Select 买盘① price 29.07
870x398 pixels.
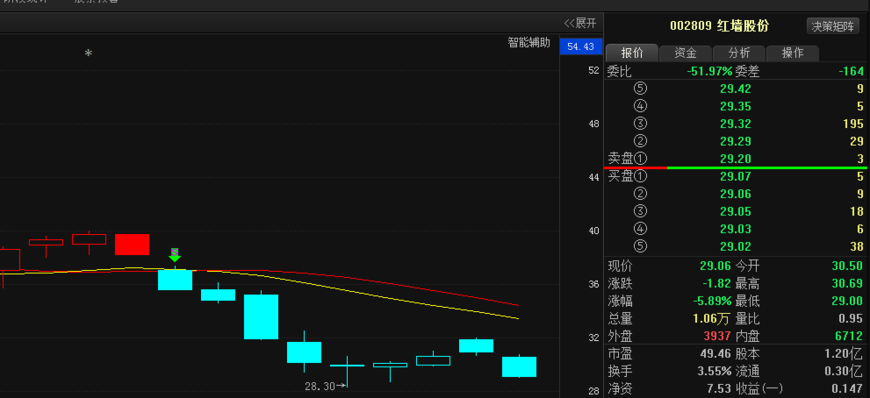pos(735,177)
